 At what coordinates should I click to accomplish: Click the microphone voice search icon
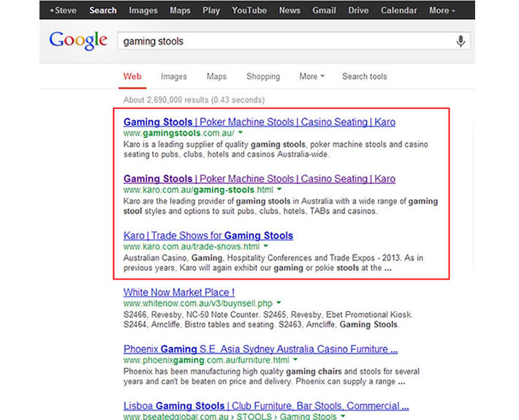pos(461,42)
